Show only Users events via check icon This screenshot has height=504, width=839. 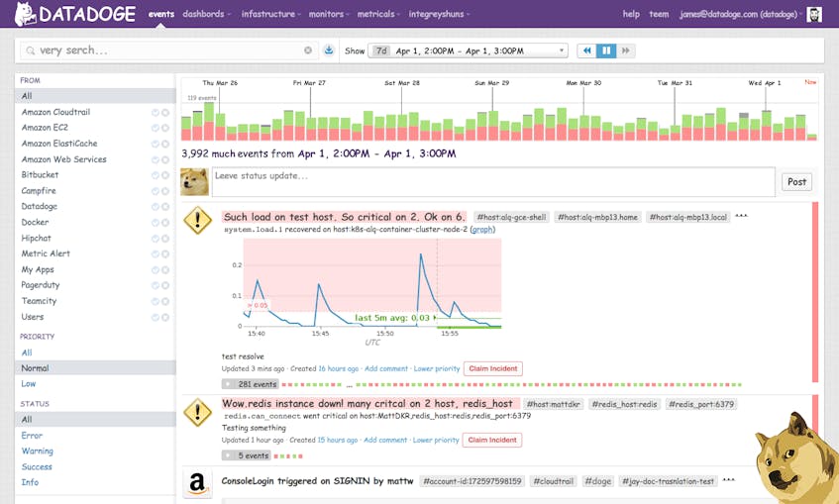tap(156, 317)
